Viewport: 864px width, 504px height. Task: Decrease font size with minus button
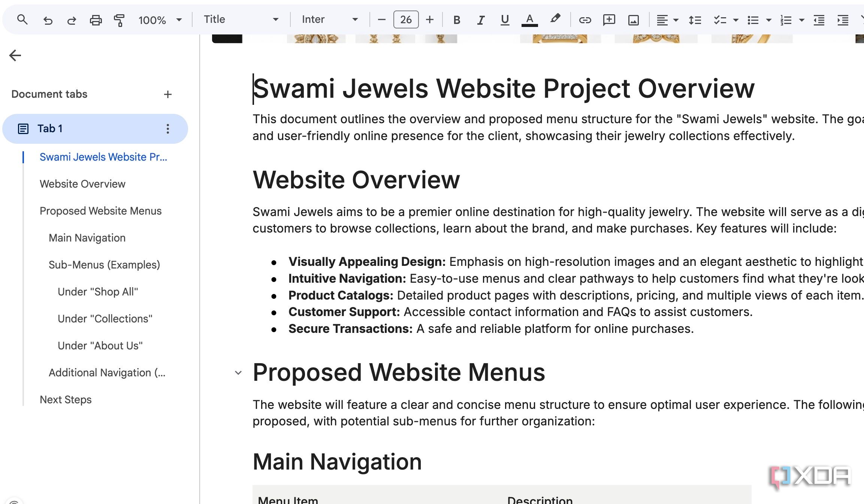point(381,19)
